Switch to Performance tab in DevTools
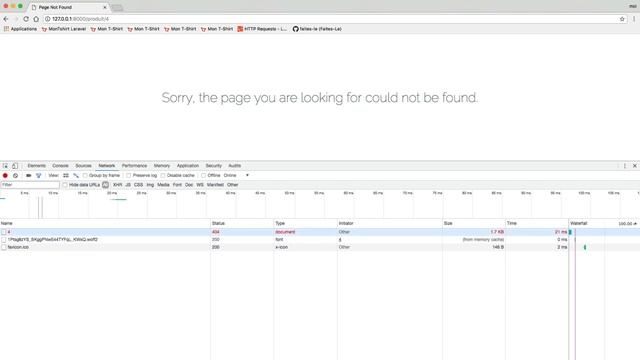The width and height of the screenshot is (640, 360). coord(134,166)
